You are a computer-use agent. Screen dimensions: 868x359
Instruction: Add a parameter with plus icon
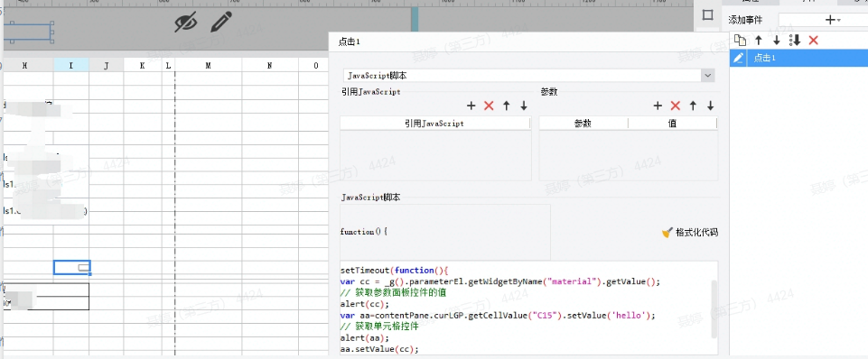pos(658,106)
